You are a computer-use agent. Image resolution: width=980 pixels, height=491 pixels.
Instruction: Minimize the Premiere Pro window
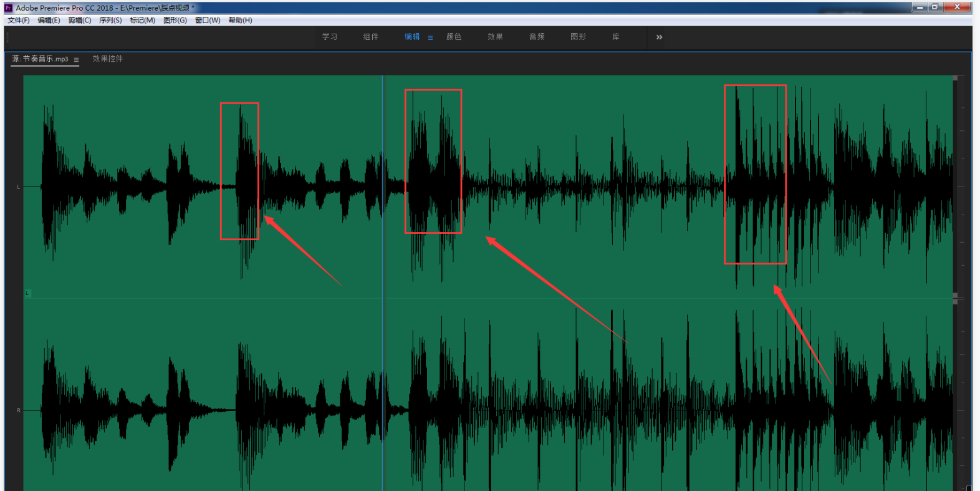(920, 7)
